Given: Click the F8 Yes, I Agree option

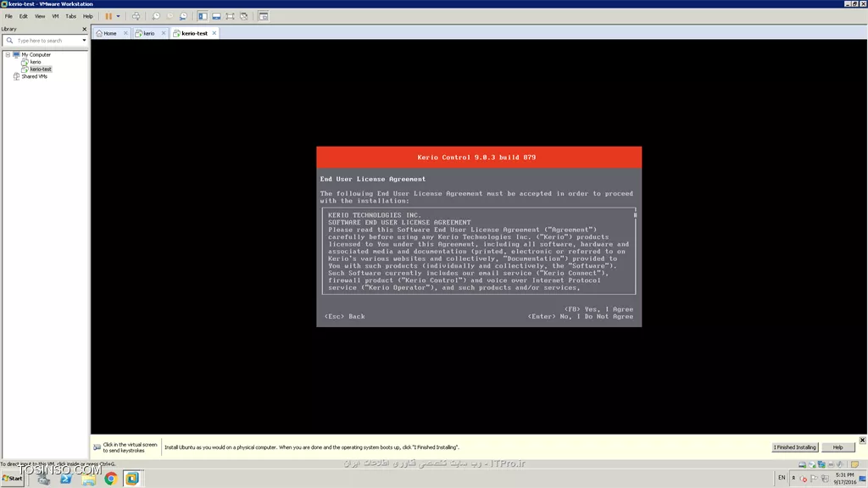Looking at the screenshot, I should 598,309.
